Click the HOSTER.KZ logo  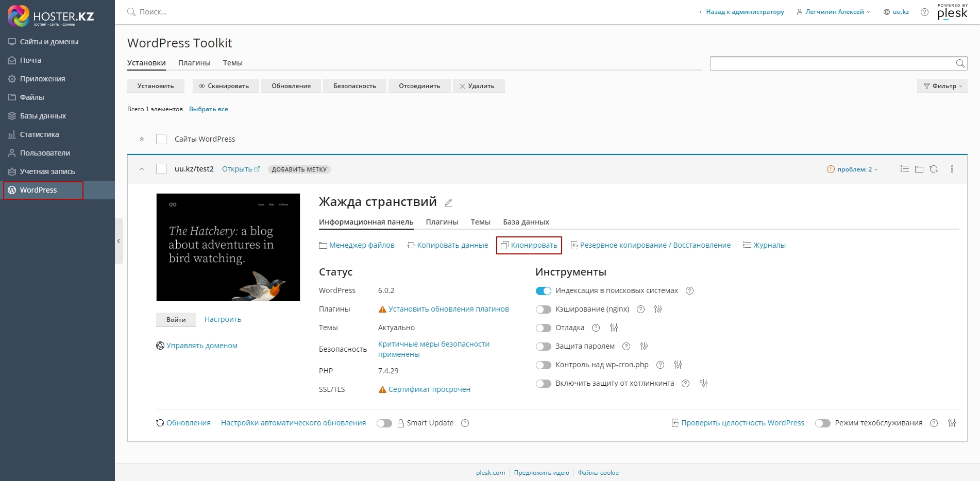click(x=50, y=16)
